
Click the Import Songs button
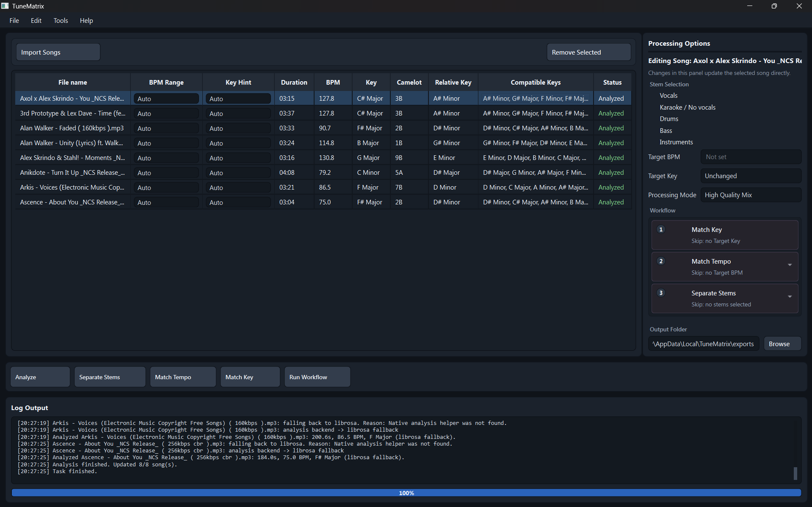[58, 52]
